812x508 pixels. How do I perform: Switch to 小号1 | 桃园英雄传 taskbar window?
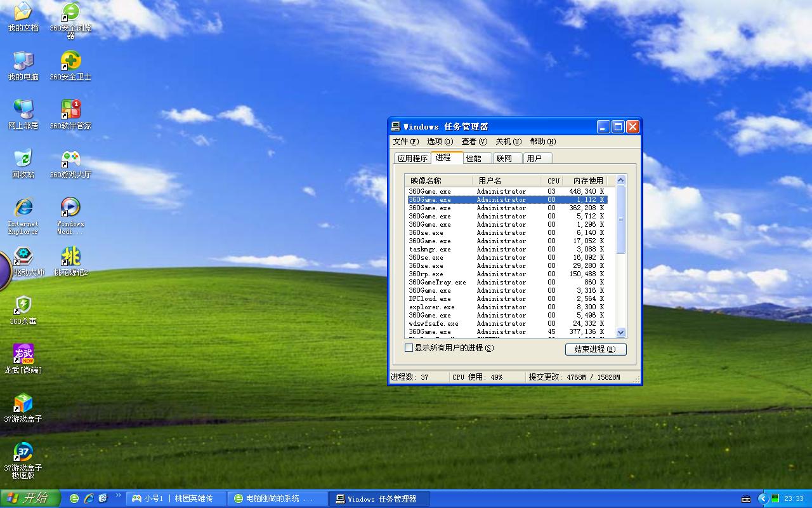click(176, 498)
